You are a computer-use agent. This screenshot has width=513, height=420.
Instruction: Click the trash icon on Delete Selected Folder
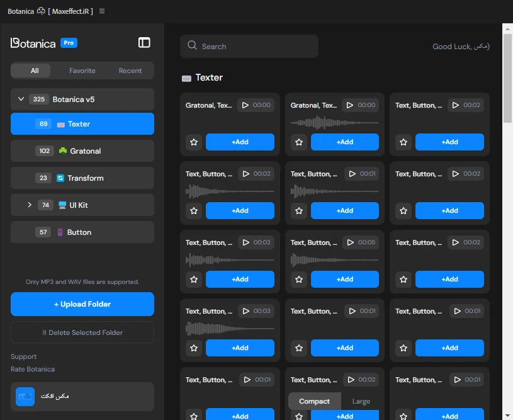point(44,332)
